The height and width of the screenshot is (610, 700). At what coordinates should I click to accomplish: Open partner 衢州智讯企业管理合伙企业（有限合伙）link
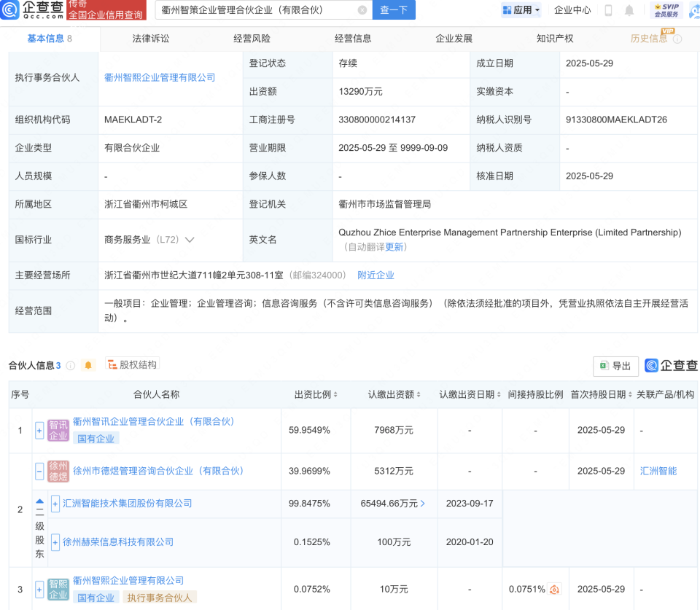pos(154,422)
